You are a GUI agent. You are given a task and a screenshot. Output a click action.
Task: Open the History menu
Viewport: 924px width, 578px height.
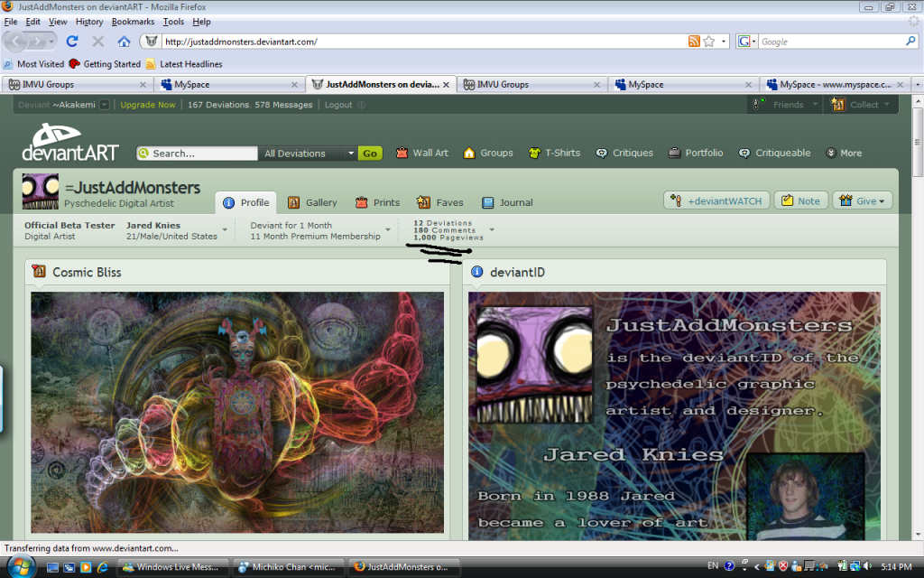point(89,22)
